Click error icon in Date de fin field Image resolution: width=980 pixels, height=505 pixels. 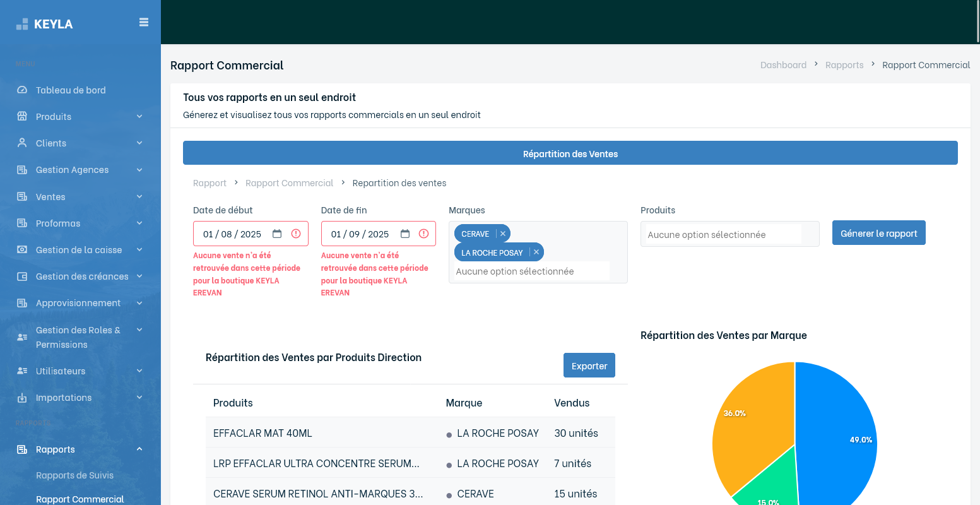pos(423,234)
